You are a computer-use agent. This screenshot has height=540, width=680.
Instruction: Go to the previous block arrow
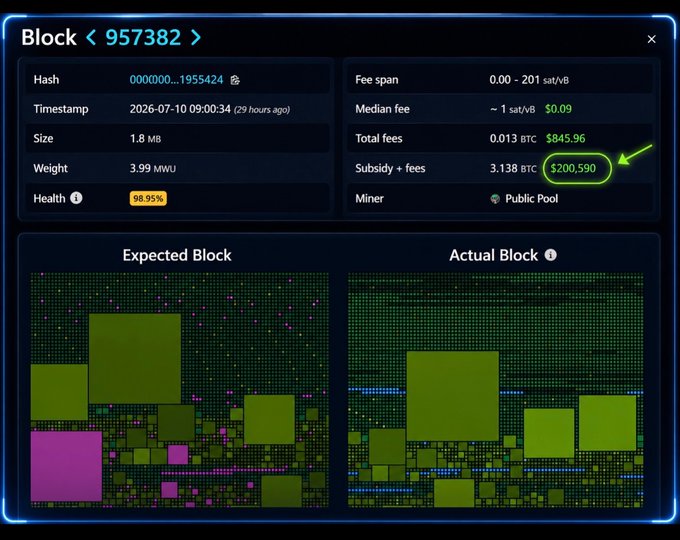click(91, 37)
